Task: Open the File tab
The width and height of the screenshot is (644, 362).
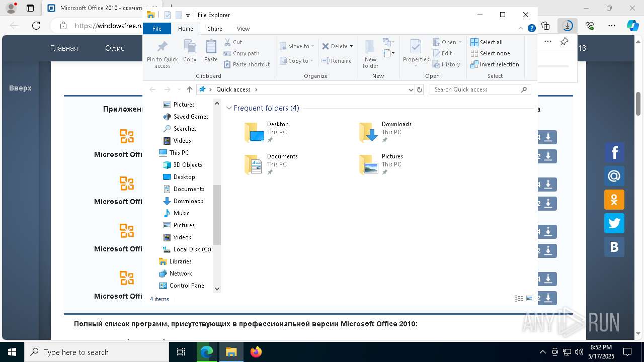Action: [157, 29]
